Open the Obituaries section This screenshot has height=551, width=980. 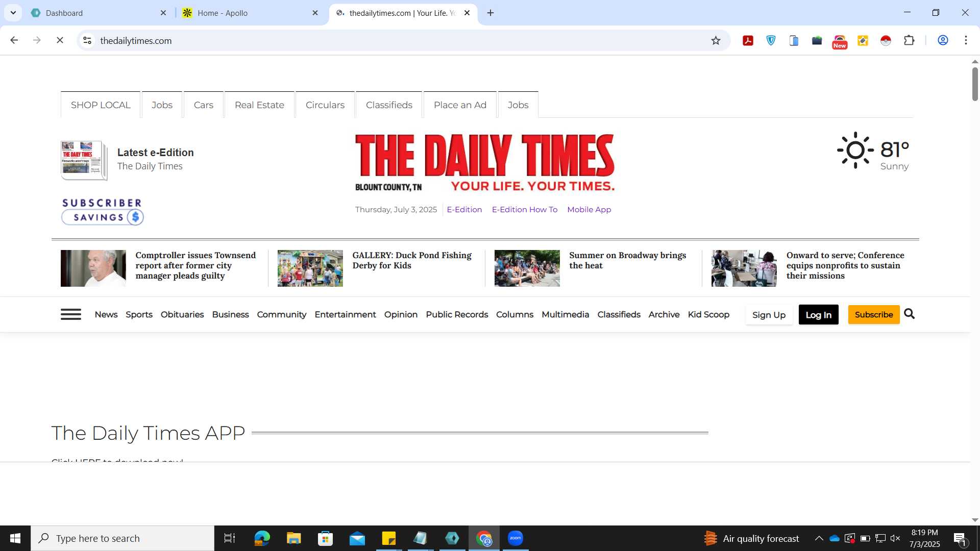182,315
